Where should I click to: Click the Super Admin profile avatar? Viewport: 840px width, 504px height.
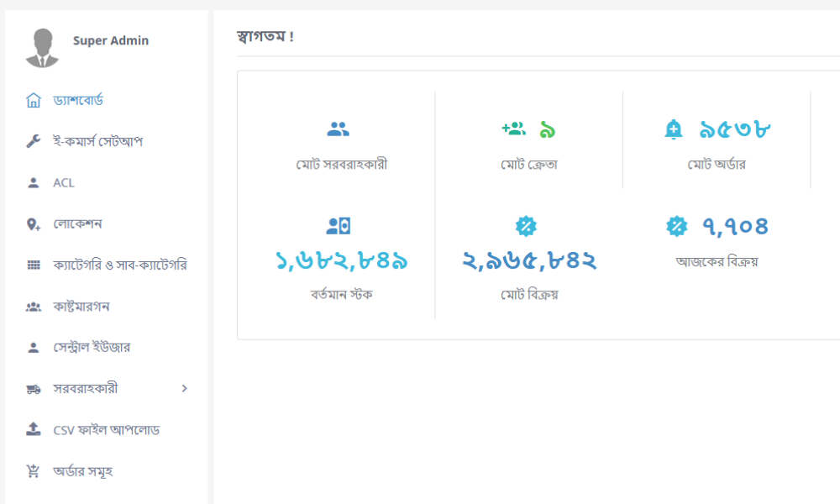[x=42, y=48]
